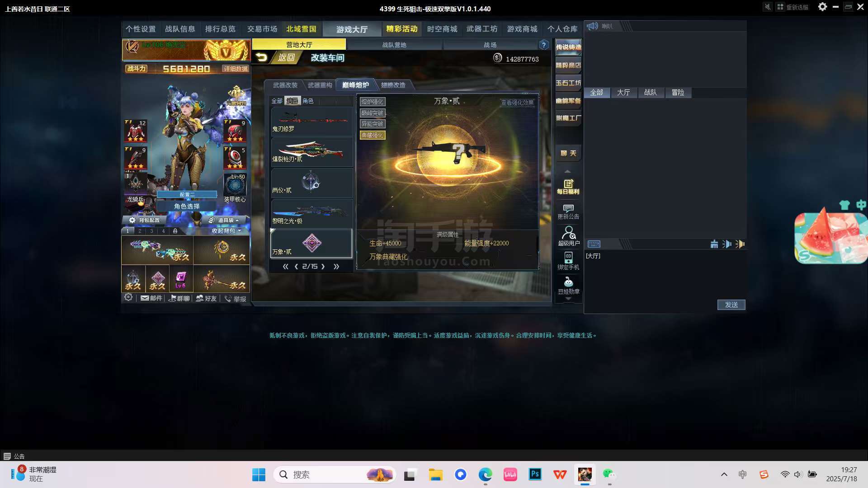Open the 豆娃勋章 medal icon
The height and width of the screenshot is (488, 868).
coord(568,286)
